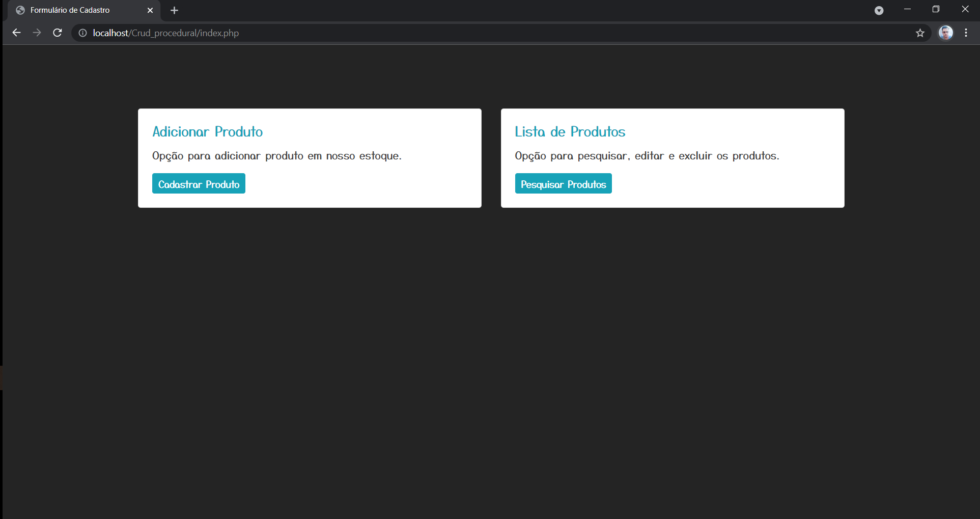Click the Lista de Produtos heading

point(570,131)
